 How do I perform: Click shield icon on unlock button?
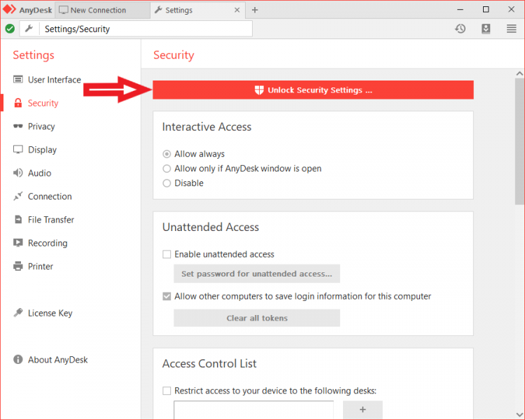259,90
